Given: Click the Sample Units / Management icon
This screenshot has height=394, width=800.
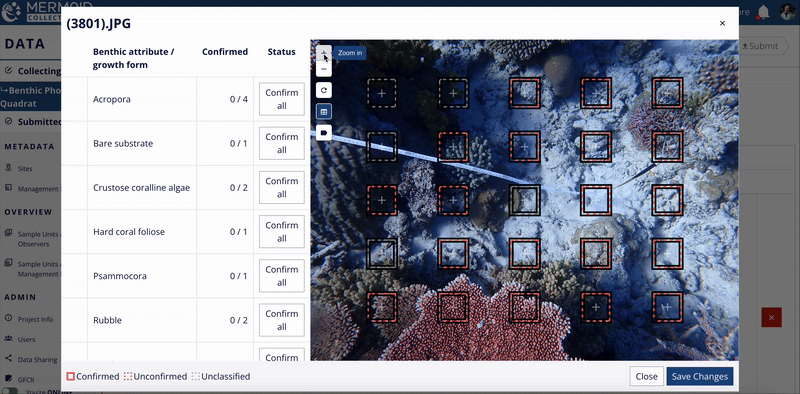Looking at the screenshot, I should (8, 263).
